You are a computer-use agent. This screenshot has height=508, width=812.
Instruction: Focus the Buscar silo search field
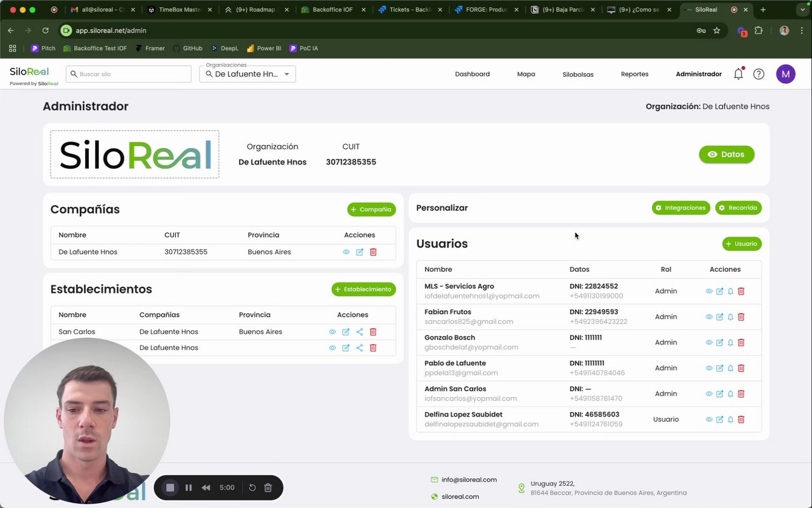128,74
